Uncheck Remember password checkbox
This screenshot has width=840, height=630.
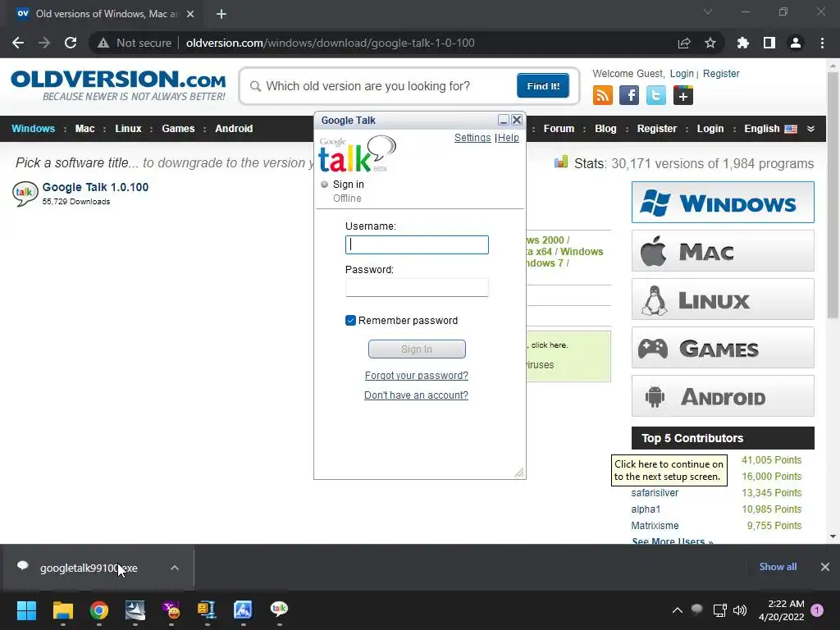tap(350, 321)
